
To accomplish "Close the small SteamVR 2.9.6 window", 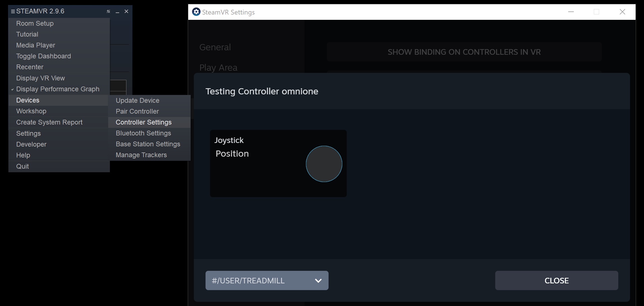I will click(126, 11).
